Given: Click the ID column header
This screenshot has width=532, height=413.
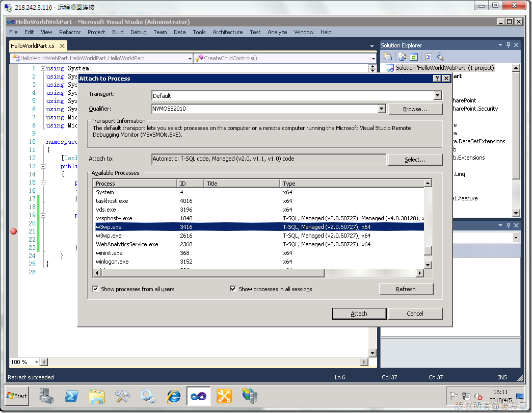Looking at the screenshot, I should pos(191,183).
